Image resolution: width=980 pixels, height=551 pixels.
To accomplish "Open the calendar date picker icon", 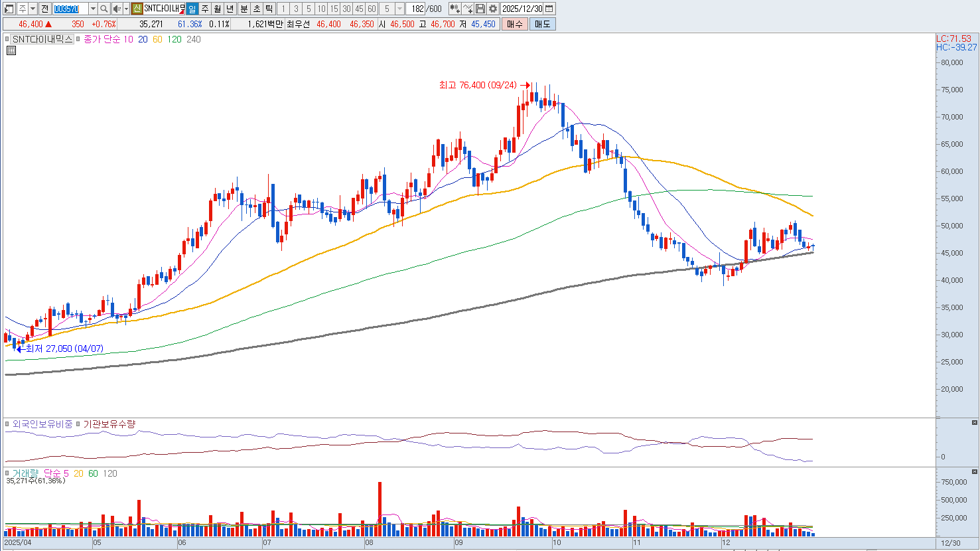I will pyautogui.click(x=549, y=9).
